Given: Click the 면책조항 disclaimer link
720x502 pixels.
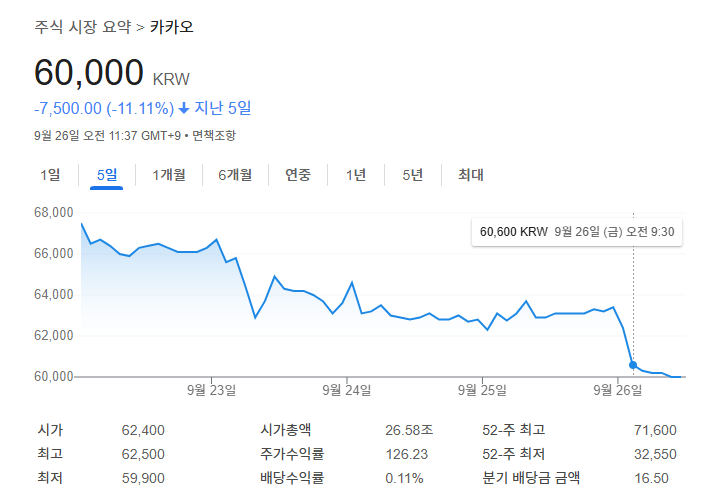Looking at the screenshot, I should (x=214, y=135).
